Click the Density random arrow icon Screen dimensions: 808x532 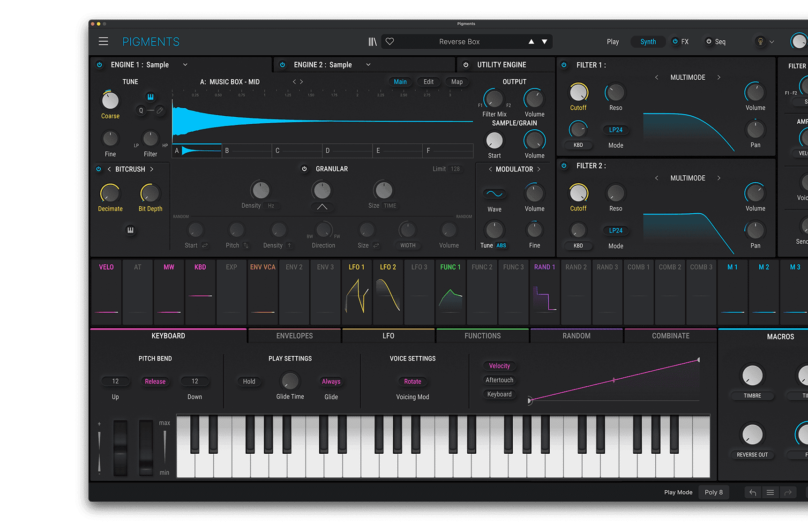coord(290,245)
